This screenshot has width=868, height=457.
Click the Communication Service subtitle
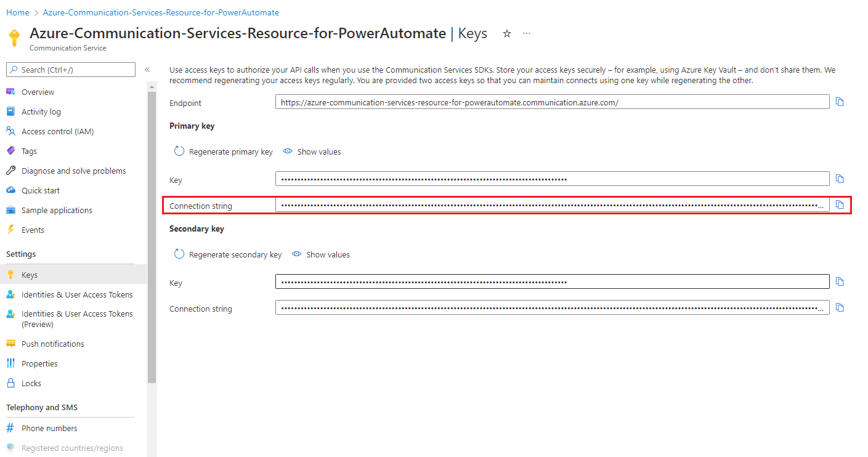(x=68, y=48)
